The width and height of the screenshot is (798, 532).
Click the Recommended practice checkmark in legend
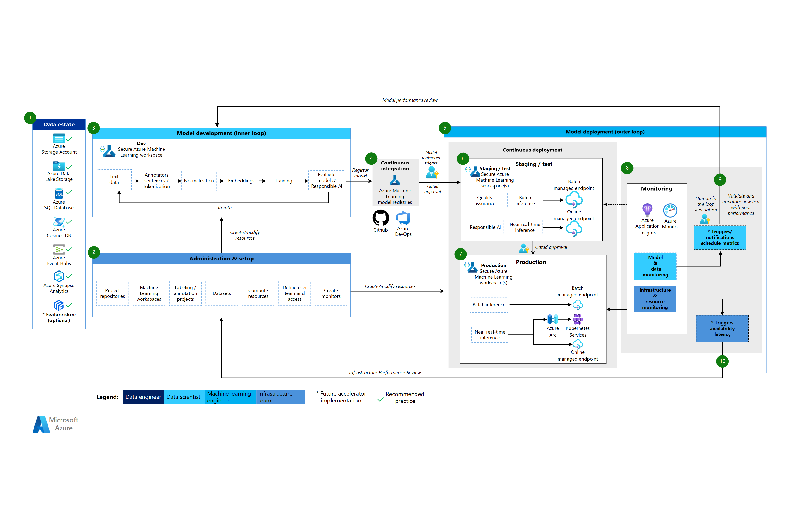[x=381, y=400]
